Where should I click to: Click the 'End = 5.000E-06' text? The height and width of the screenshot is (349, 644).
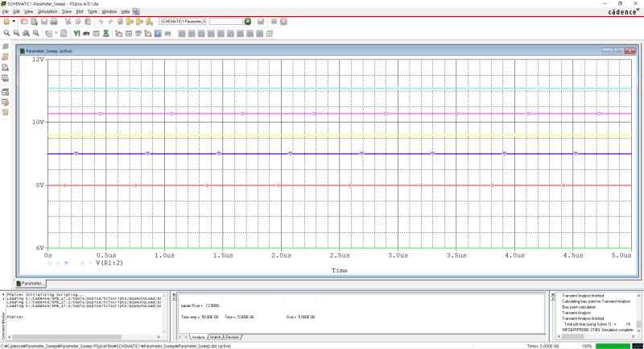tap(300, 317)
